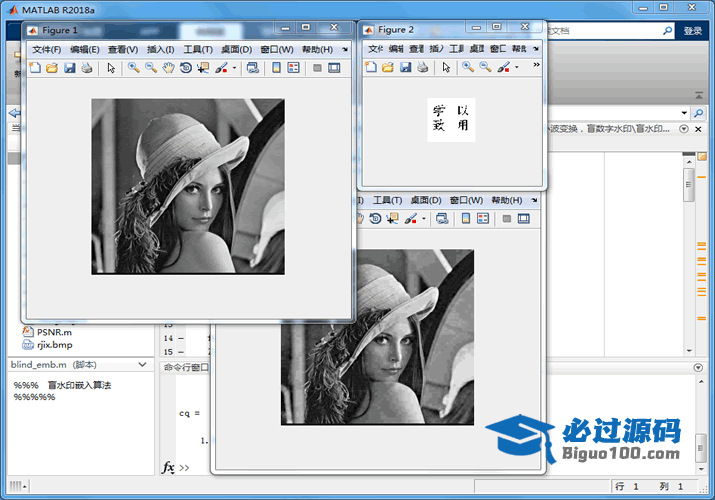Image resolution: width=715 pixels, height=500 pixels.
Task: Open 帮助(H) menu in Figure 1
Action: [317, 49]
